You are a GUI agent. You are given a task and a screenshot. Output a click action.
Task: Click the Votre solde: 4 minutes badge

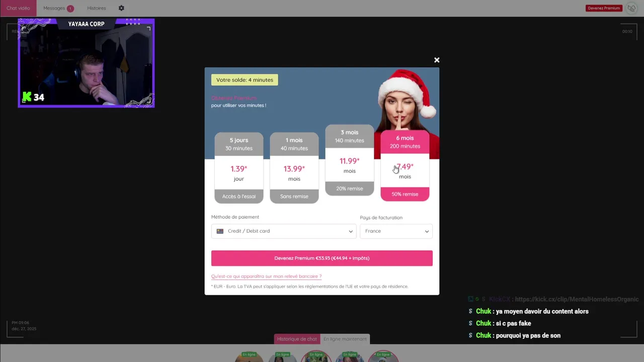(x=245, y=80)
